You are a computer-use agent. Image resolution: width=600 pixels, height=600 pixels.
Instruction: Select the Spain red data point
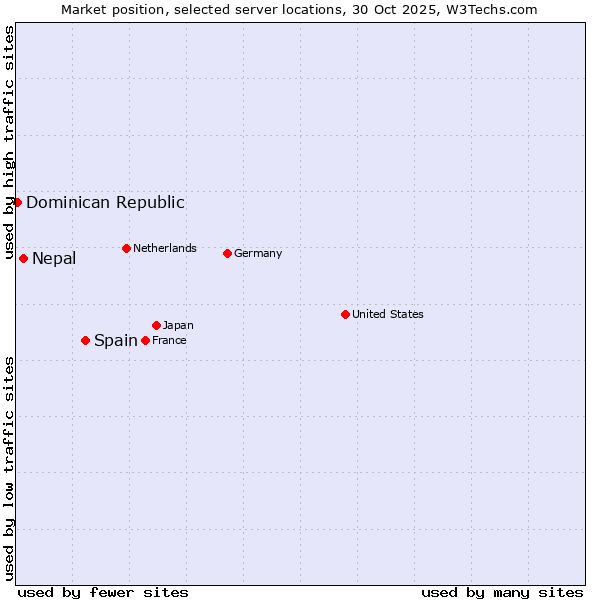pos(85,340)
